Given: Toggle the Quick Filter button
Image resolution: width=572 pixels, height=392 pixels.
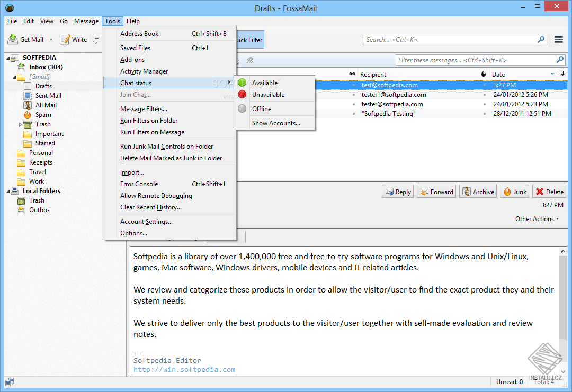Looking at the screenshot, I should pyautogui.click(x=250, y=40).
